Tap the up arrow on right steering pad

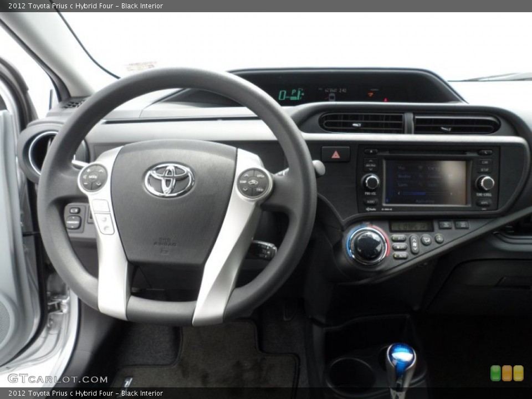click(246, 176)
